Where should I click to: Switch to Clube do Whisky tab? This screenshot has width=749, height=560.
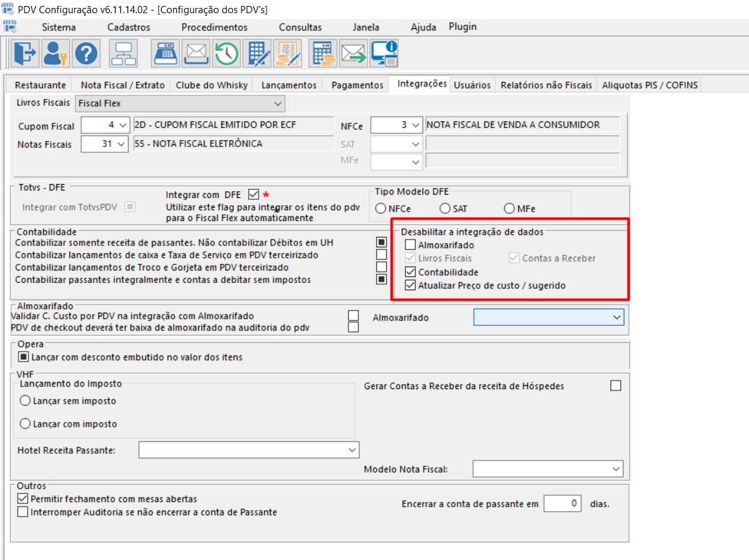[x=212, y=85]
